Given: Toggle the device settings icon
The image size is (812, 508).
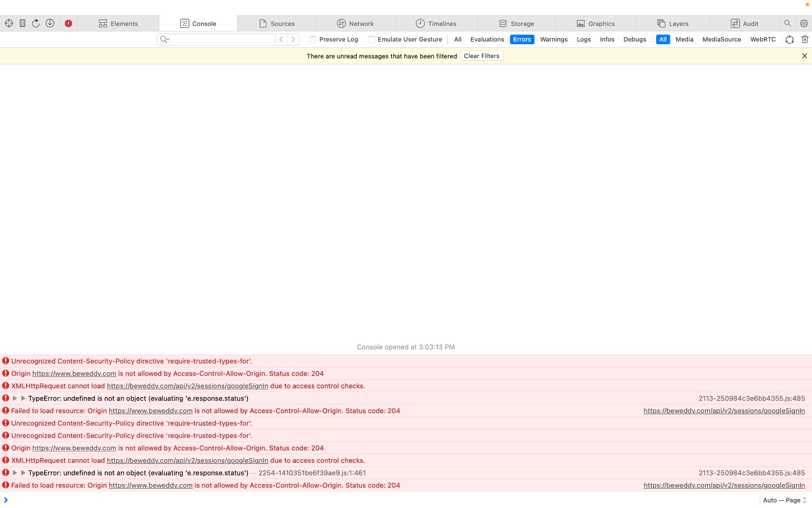Looking at the screenshot, I should click(22, 23).
